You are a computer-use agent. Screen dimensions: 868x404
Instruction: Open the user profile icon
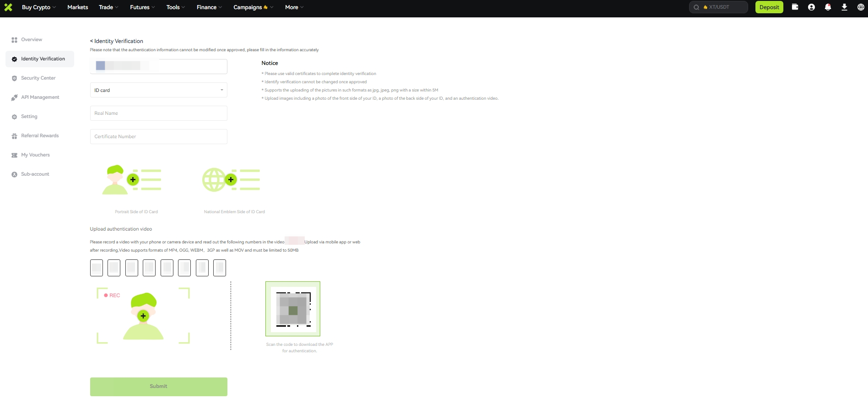click(811, 7)
